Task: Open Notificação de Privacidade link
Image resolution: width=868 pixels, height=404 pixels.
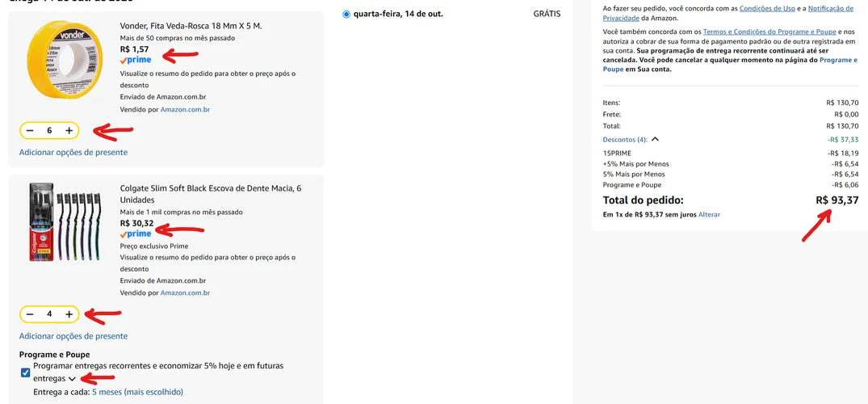Action: tap(728, 13)
